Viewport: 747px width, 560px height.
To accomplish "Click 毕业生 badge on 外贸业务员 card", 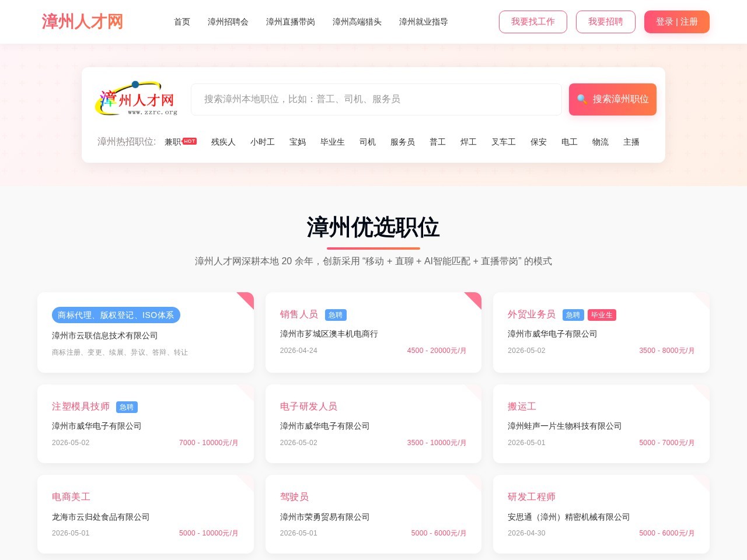I will [x=602, y=315].
